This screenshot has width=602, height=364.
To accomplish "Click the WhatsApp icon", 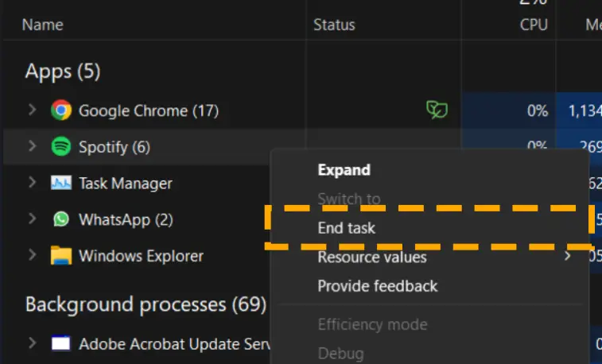I will (x=61, y=219).
